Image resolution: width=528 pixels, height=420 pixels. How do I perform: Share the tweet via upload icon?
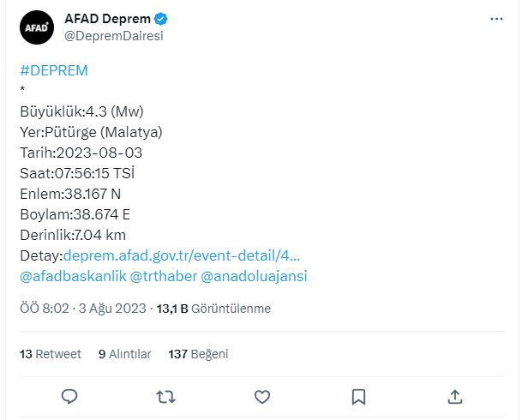point(455,397)
